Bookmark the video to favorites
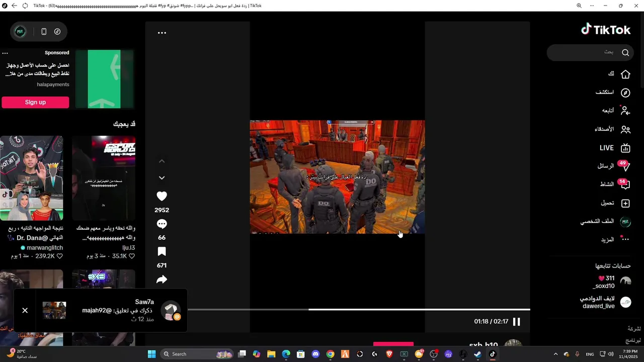644x362 pixels. 162,251
